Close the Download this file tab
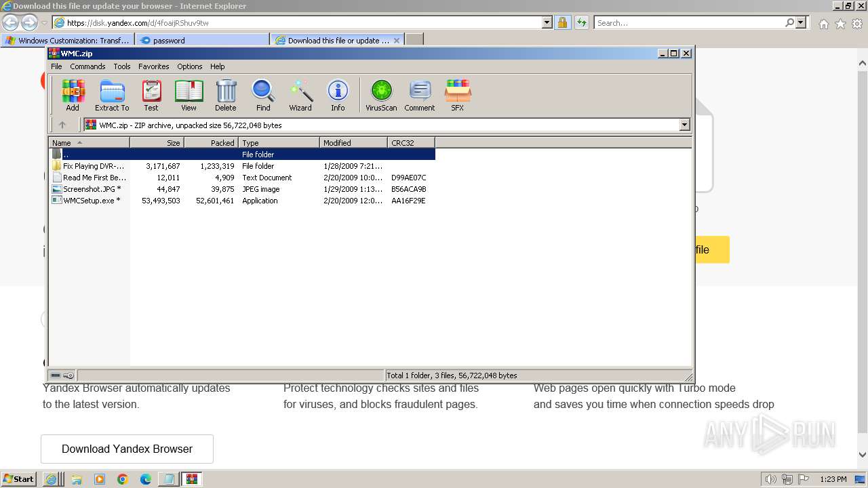Image resolution: width=868 pixels, height=488 pixels. [x=397, y=40]
